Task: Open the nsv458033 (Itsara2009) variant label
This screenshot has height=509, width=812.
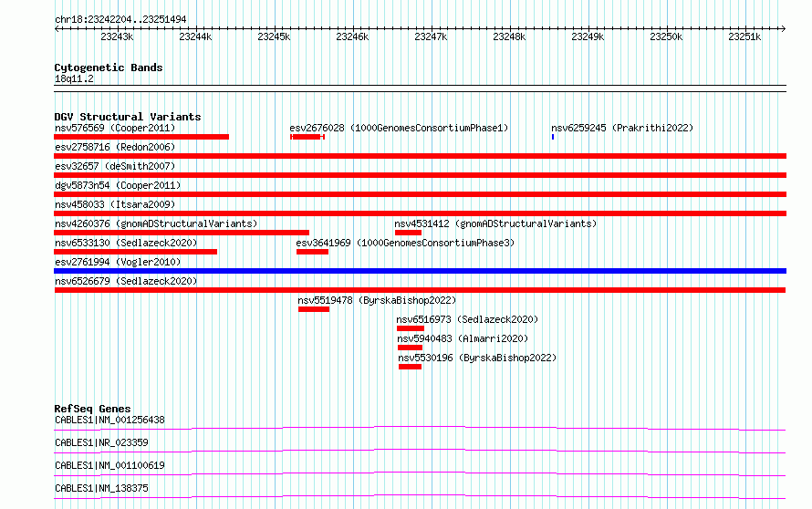Action: (x=115, y=204)
